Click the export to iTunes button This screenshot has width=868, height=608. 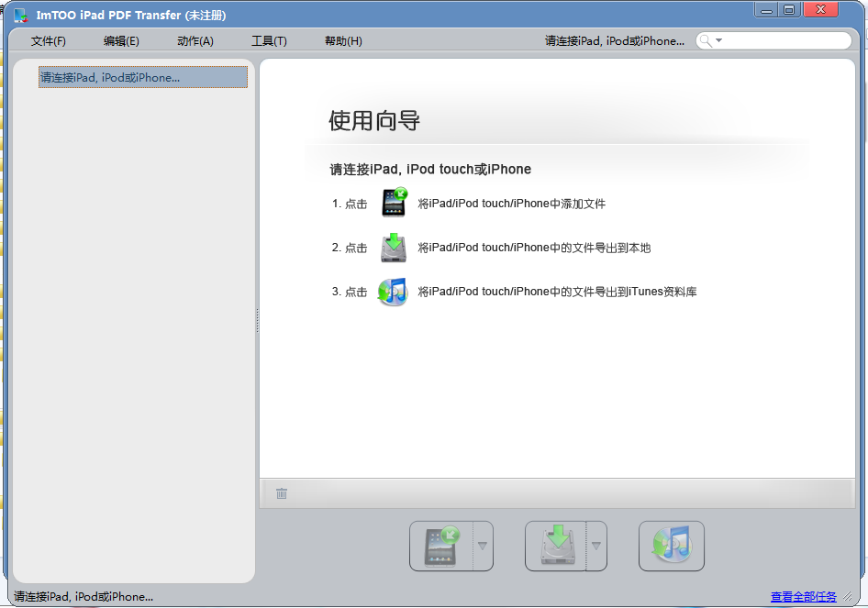[672, 546]
